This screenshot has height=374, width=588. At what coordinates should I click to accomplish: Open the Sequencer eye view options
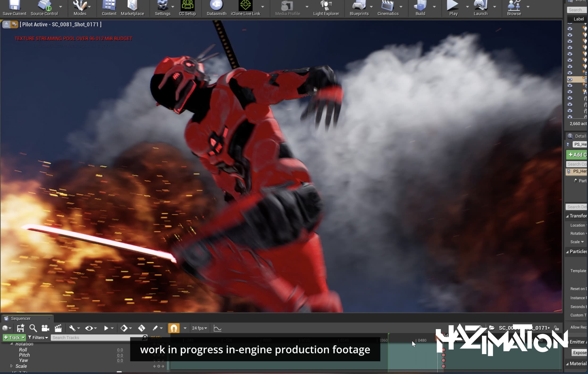(x=89, y=328)
